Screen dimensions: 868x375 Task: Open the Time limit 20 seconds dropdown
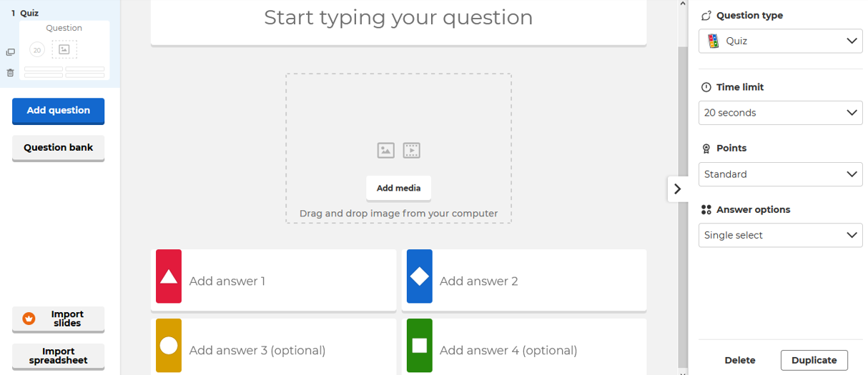click(x=780, y=113)
